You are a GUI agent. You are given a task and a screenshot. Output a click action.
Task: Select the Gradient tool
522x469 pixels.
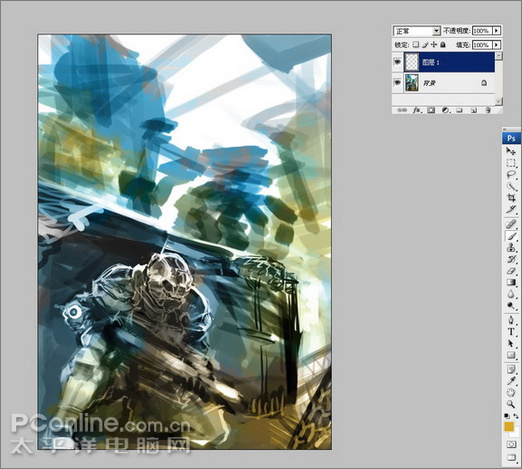(511, 283)
